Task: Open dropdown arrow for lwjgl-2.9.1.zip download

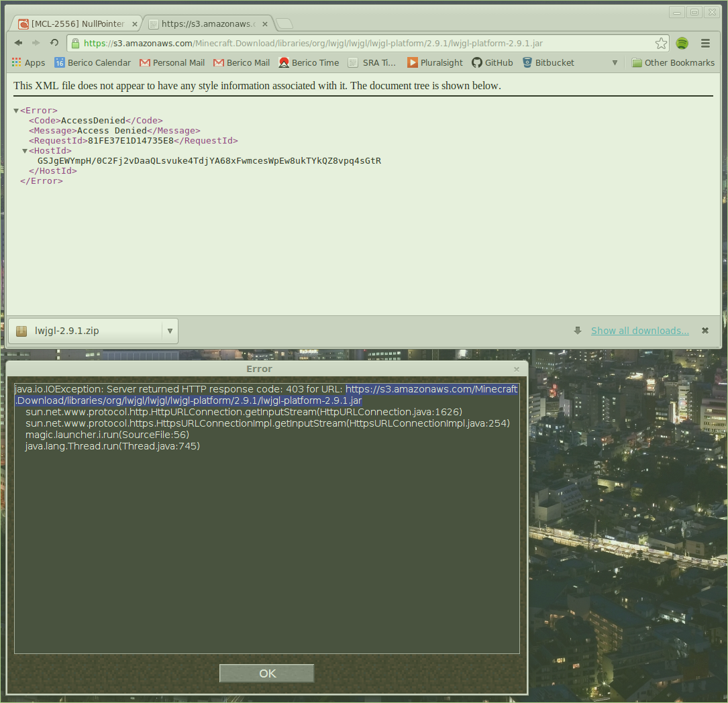Action: click(x=170, y=331)
